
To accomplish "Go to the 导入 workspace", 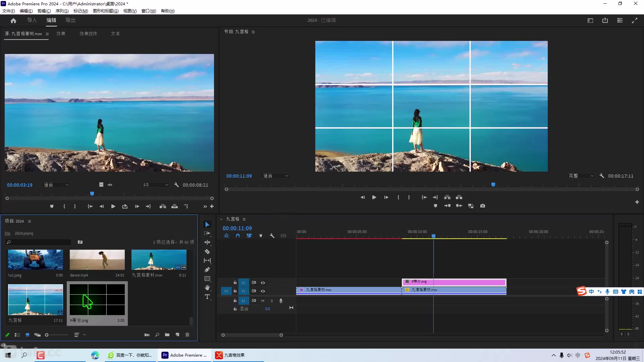I will tap(32, 20).
